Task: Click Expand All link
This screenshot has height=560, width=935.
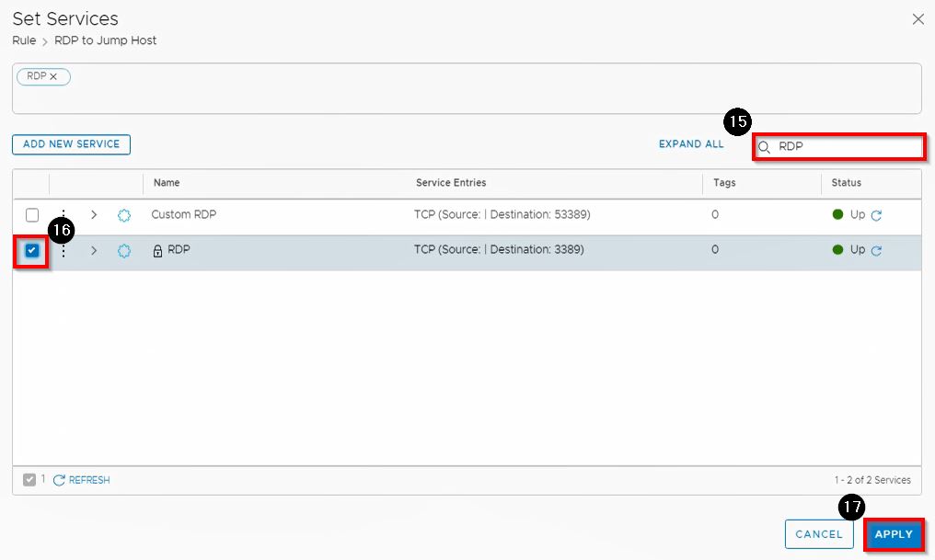Action: pyautogui.click(x=691, y=144)
